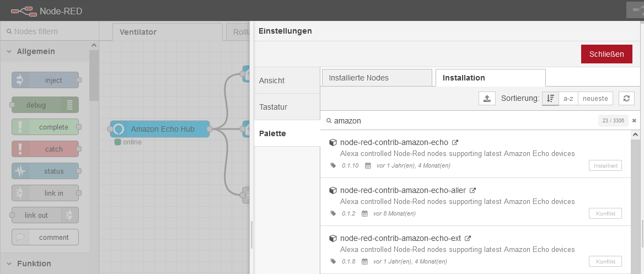Screen dimensions: 644x274
Task: Click the 23 / 3306 result counter
Action: (x=613, y=121)
